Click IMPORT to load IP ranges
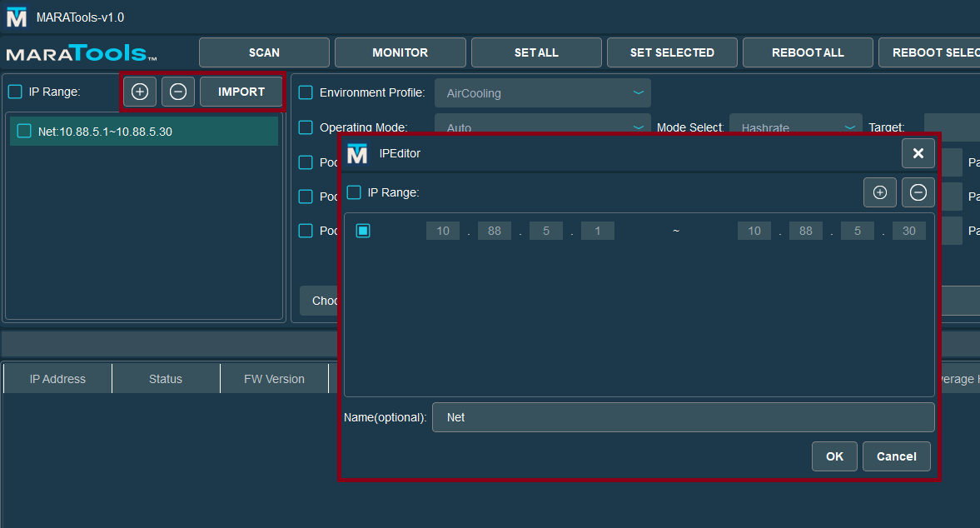This screenshot has width=980, height=528. [x=241, y=92]
